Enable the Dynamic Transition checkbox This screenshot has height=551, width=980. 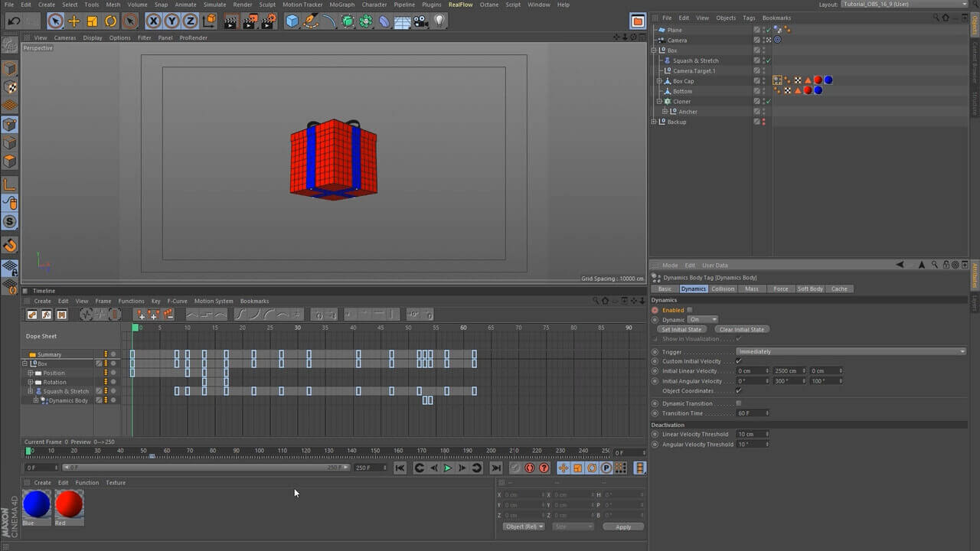click(738, 403)
